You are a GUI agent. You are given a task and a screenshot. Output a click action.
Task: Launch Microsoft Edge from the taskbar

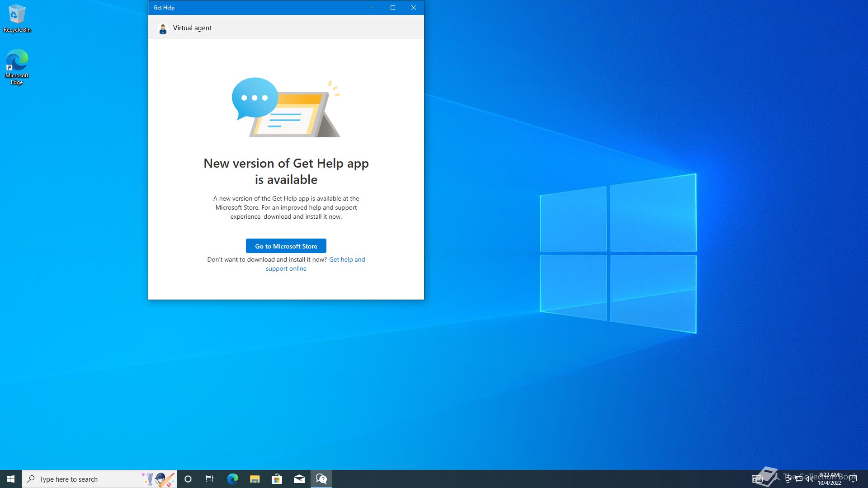(232, 479)
